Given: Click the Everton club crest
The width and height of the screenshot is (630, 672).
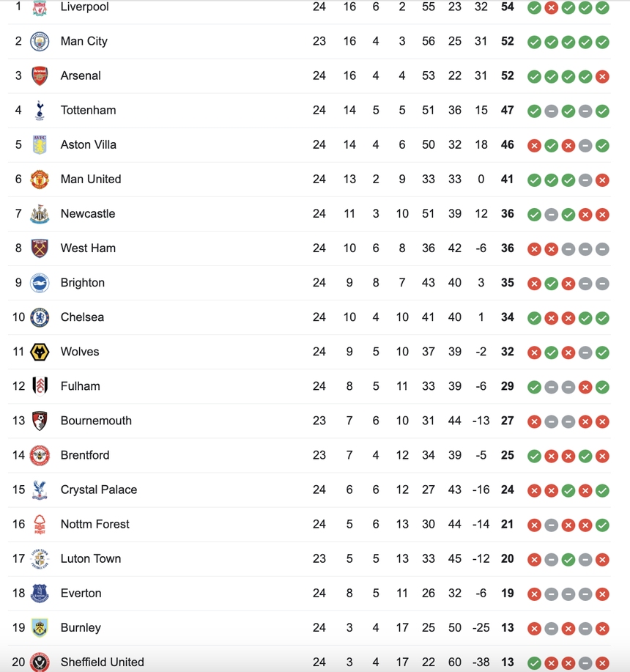Looking at the screenshot, I should point(40,594).
